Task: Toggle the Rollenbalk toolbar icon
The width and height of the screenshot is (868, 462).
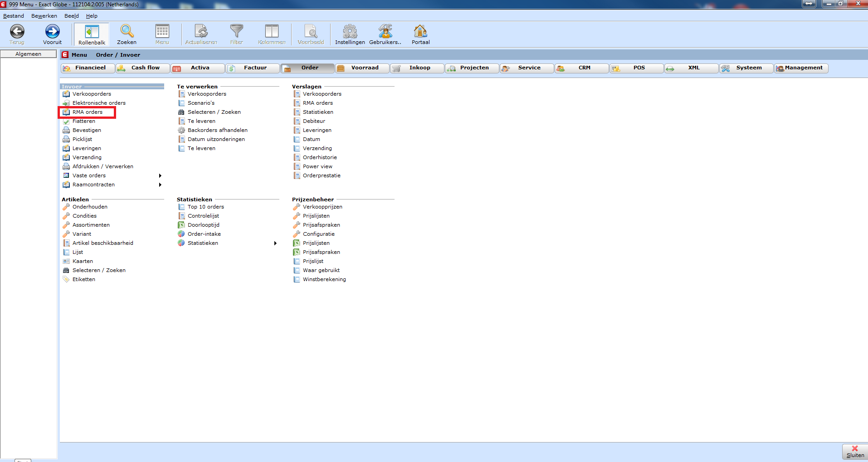Action: [x=92, y=31]
